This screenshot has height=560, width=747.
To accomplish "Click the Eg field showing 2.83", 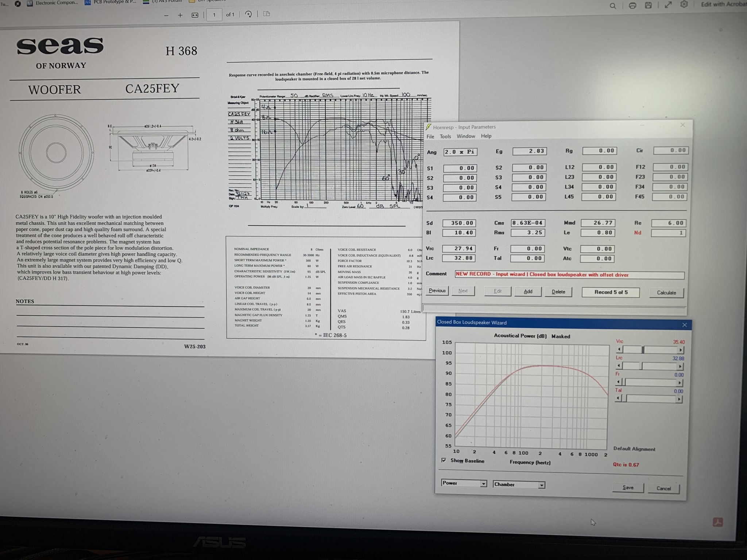I will pyautogui.click(x=530, y=151).
